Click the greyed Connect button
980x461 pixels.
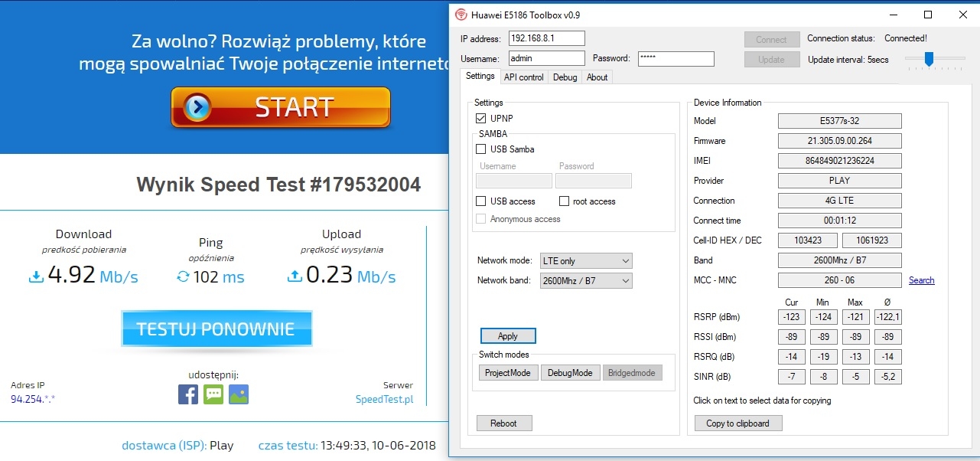pos(771,40)
